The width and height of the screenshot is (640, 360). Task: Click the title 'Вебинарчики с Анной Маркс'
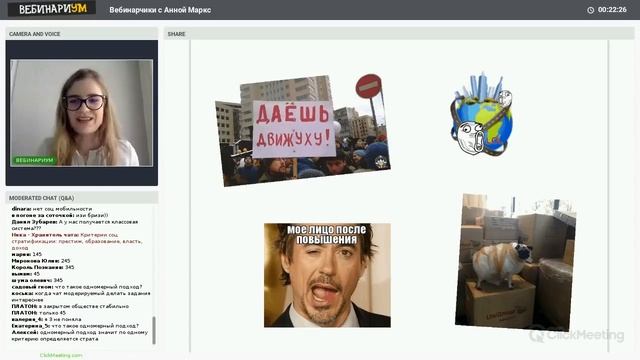pyautogui.click(x=160, y=10)
